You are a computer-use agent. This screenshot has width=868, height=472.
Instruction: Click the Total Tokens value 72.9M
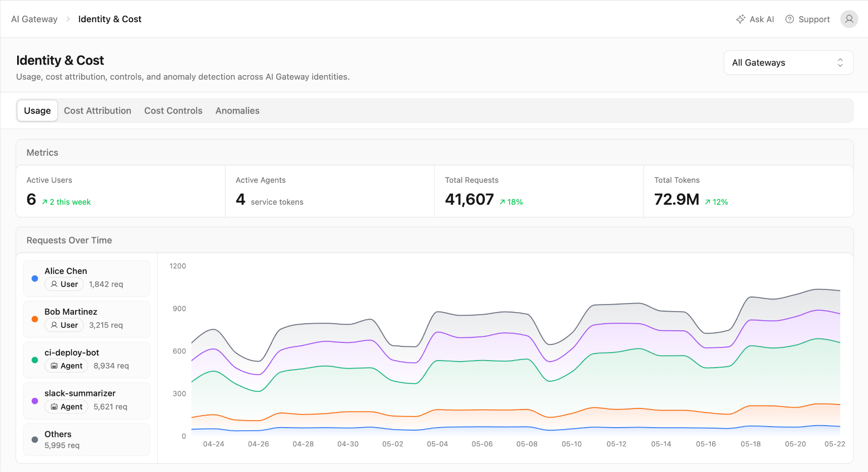pyautogui.click(x=676, y=200)
